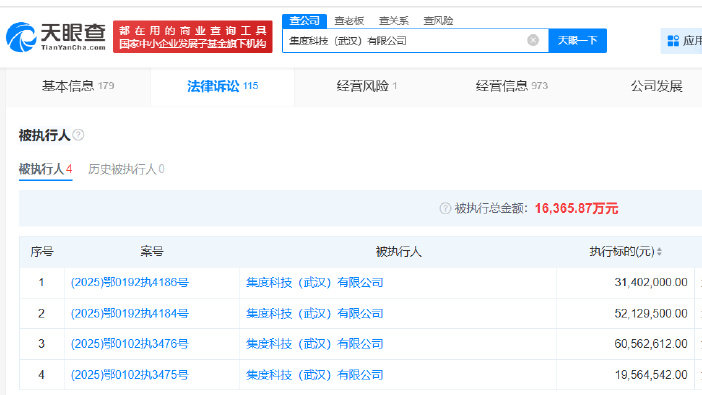Click the amount 60,562,612.00
702x395 pixels.
click(651, 344)
